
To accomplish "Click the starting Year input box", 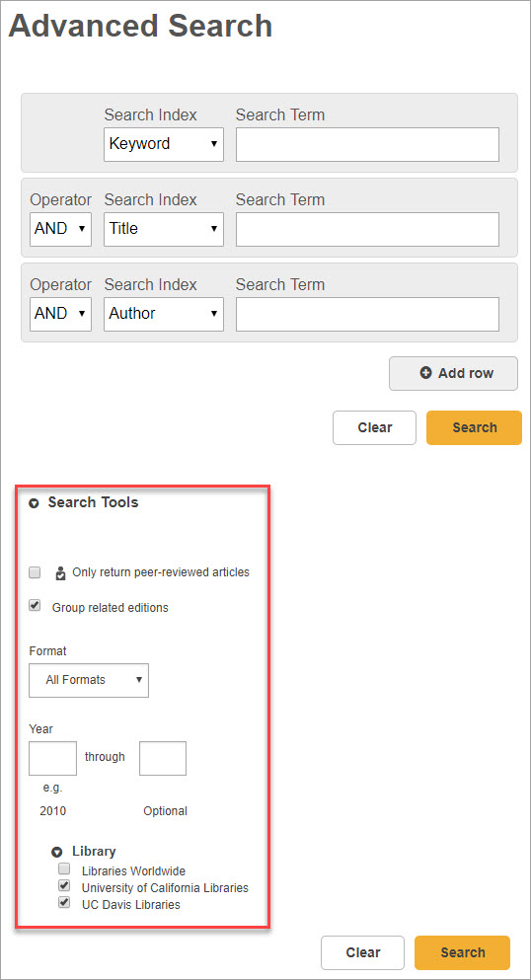I will [x=52, y=758].
